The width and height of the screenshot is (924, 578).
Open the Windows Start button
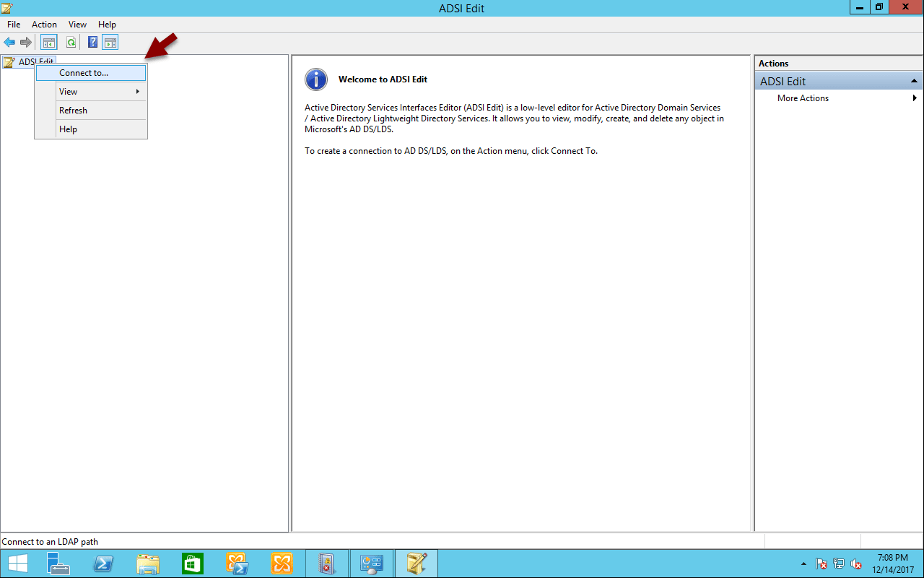point(17,564)
